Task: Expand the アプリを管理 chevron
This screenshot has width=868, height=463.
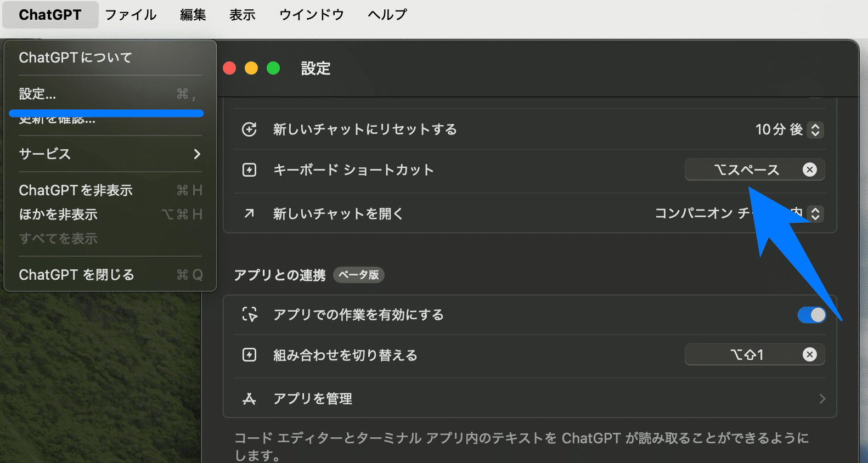Action: click(x=822, y=399)
